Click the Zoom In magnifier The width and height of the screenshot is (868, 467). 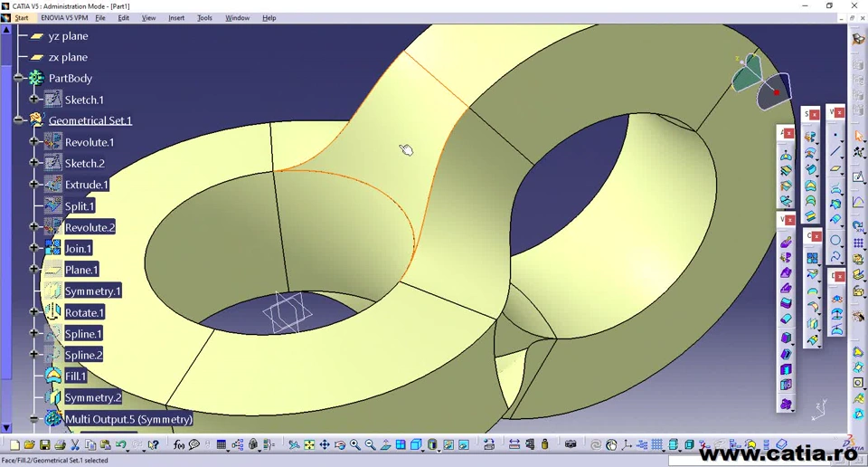(x=354, y=445)
